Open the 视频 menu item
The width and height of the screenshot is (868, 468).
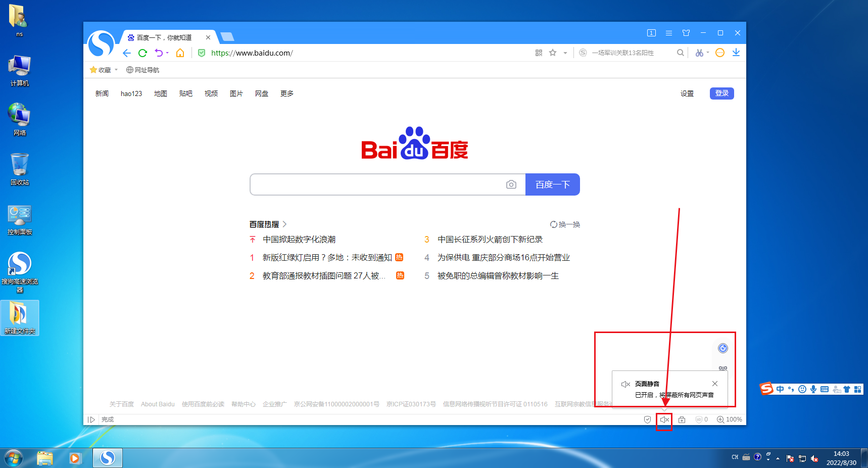point(211,93)
